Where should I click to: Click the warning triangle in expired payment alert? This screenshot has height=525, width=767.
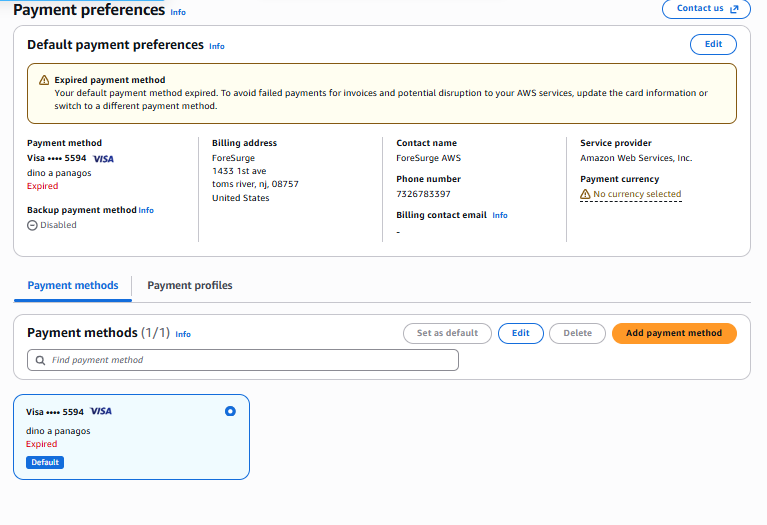click(44, 80)
